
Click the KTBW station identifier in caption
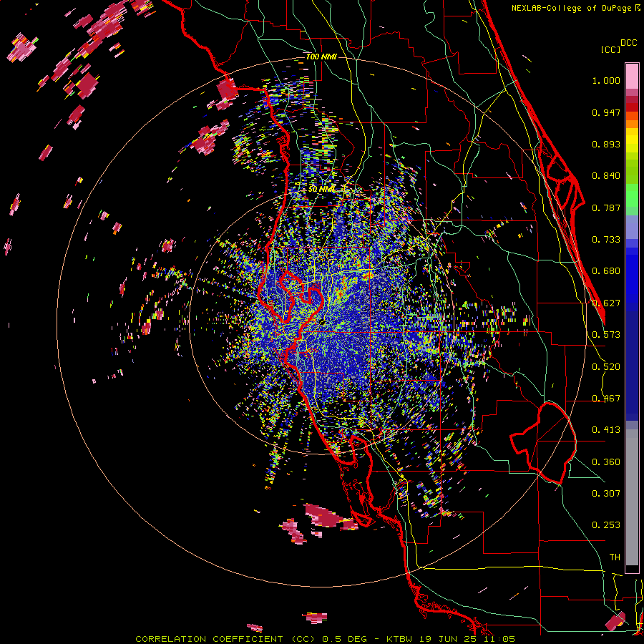pyautogui.click(x=399, y=639)
